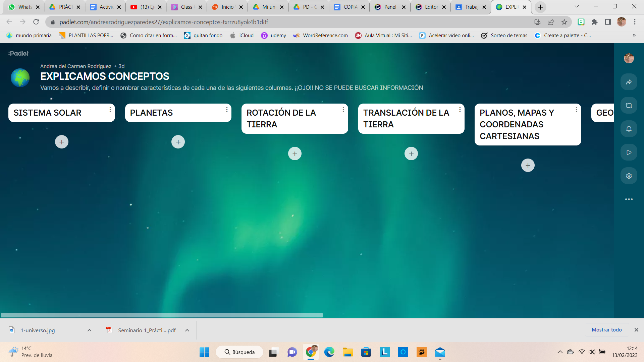
Task: Click the remake board icon in the sidebar
Action: 629,105
